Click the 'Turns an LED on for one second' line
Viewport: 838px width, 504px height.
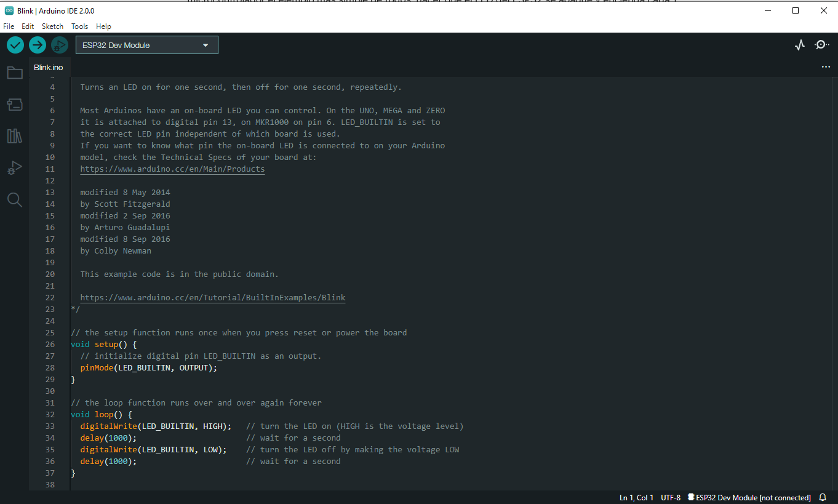coord(241,87)
